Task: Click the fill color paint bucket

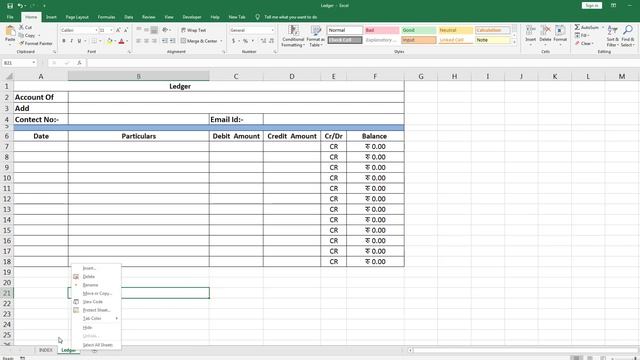Action: (109, 41)
